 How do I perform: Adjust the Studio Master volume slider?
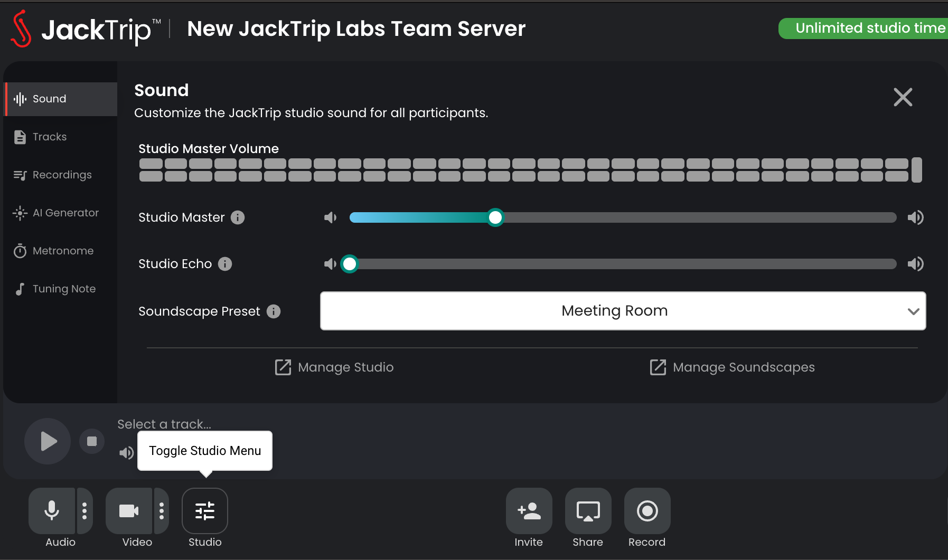pos(495,217)
